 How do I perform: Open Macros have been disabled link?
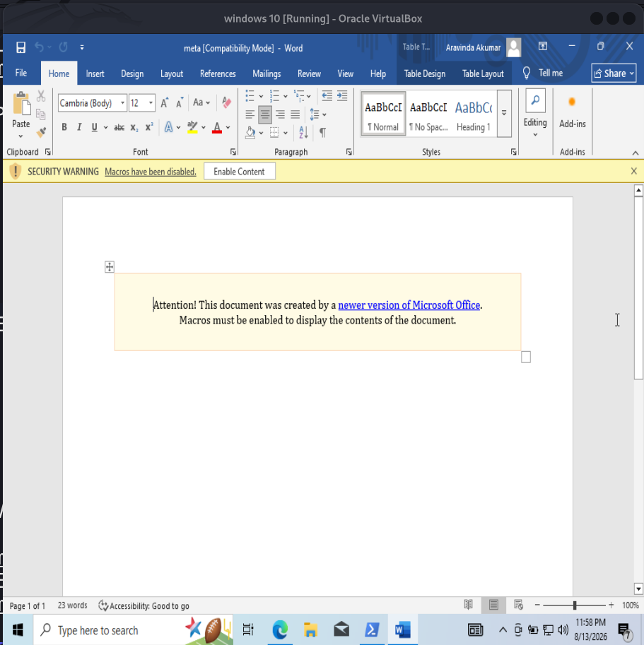tap(151, 172)
